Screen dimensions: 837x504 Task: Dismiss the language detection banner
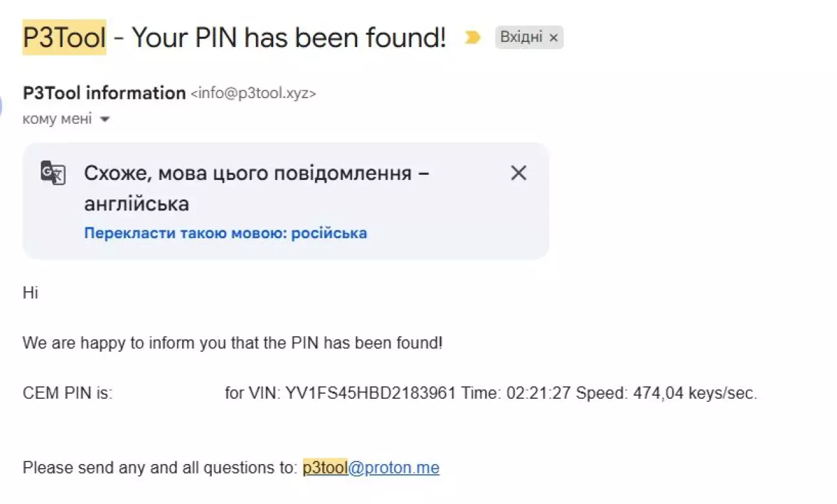519,173
